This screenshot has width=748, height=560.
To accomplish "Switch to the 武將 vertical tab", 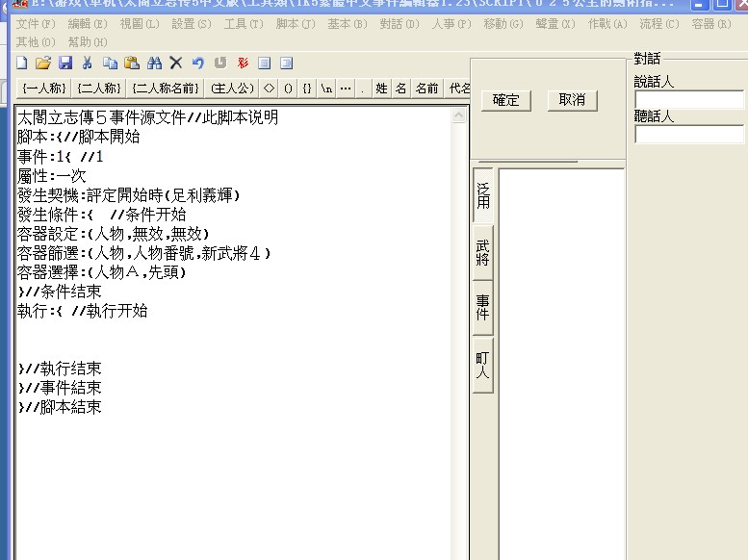I will click(x=482, y=252).
